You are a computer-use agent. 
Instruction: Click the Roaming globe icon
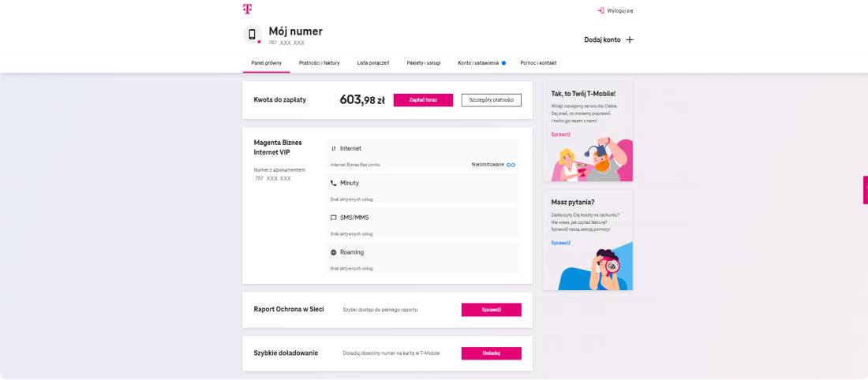click(x=334, y=252)
